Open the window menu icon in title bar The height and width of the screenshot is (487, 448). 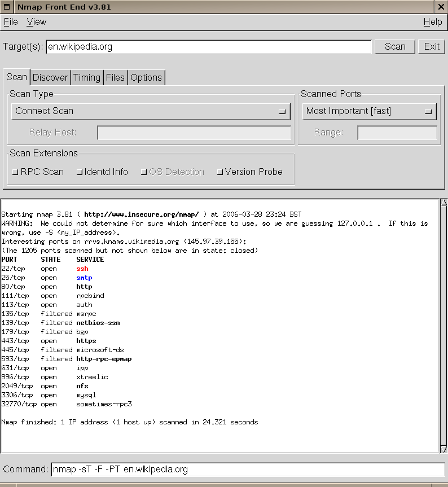tap(6, 6)
